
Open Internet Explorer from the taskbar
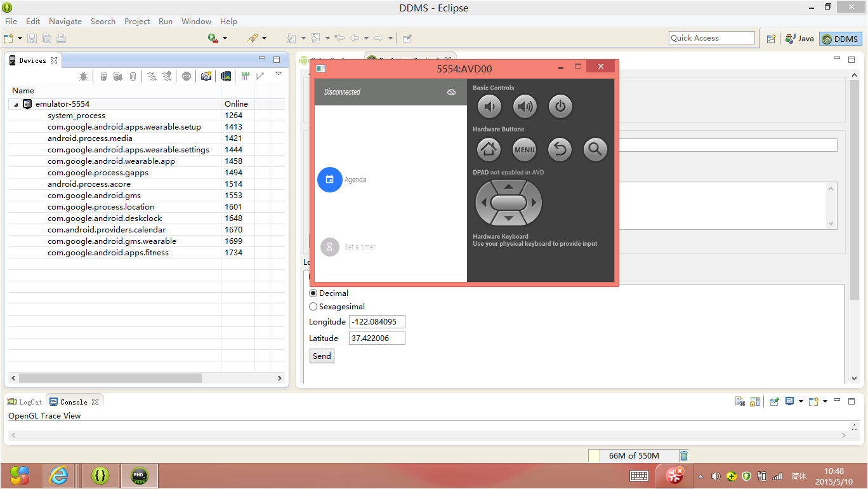[x=60, y=475]
